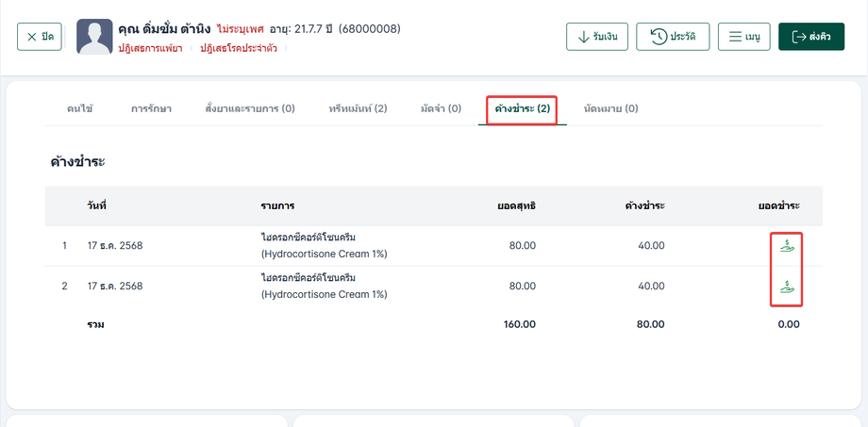
Task: Click the ส่งตัว transfer button
Action: pyautogui.click(x=811, y=37)
